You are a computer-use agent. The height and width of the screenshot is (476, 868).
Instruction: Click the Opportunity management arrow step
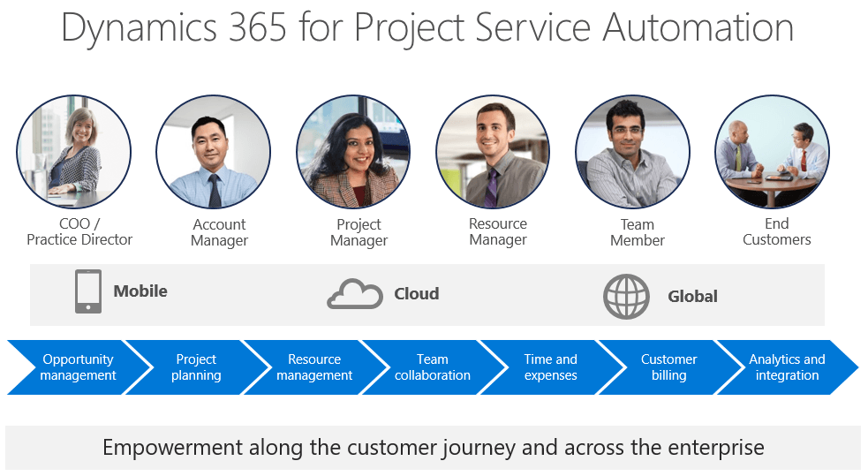tap(78, 367)
